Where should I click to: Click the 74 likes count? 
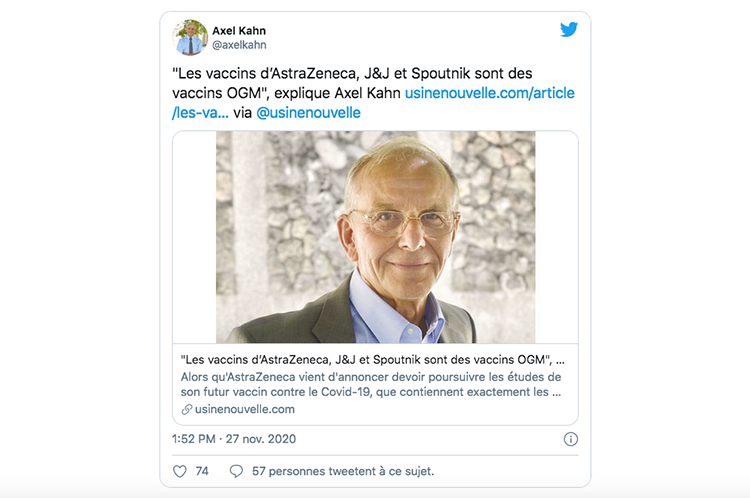tap(202, 471)
